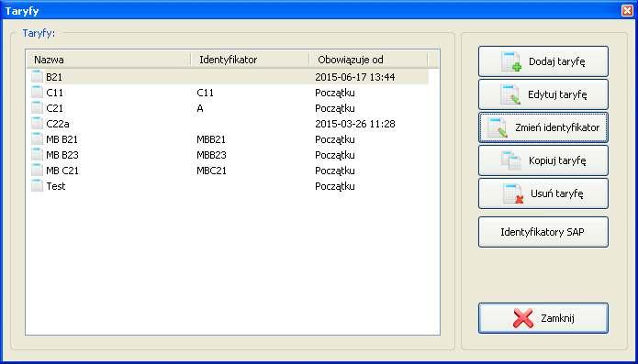The image size is (638, 364).
Task: Click identifier cell MBB23
Action: 211,155
